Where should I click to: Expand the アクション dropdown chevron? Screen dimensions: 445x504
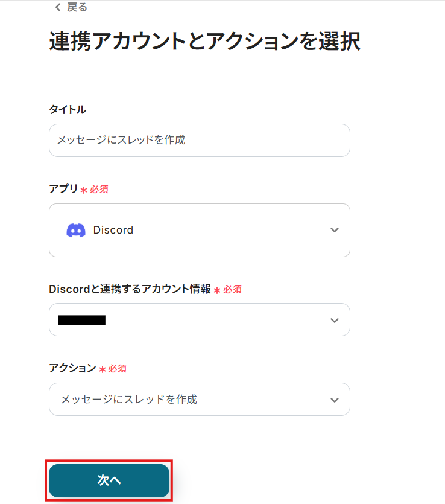click(335, 400)
